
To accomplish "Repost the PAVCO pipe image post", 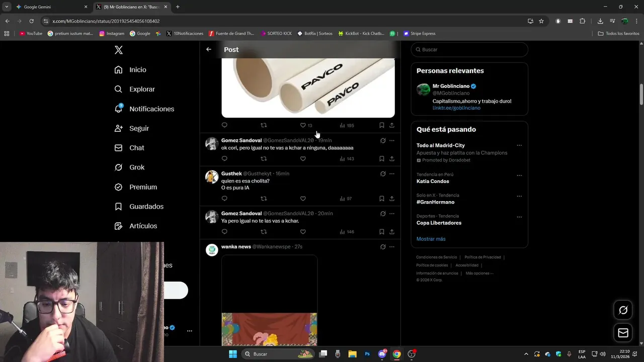I will (x=264, y=125).
